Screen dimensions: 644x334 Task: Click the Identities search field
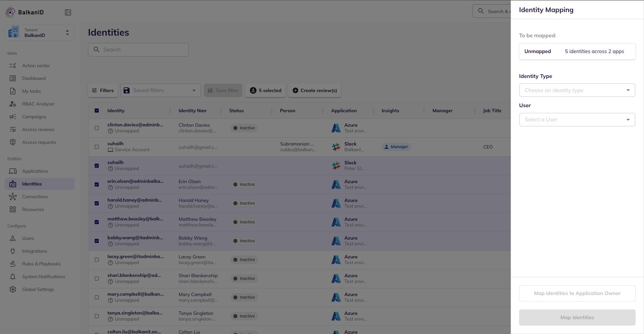click(x=138, y=50)
